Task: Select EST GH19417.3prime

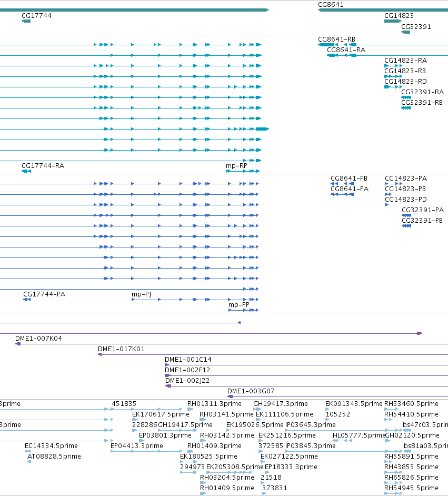Action: [x=281, y=404]
